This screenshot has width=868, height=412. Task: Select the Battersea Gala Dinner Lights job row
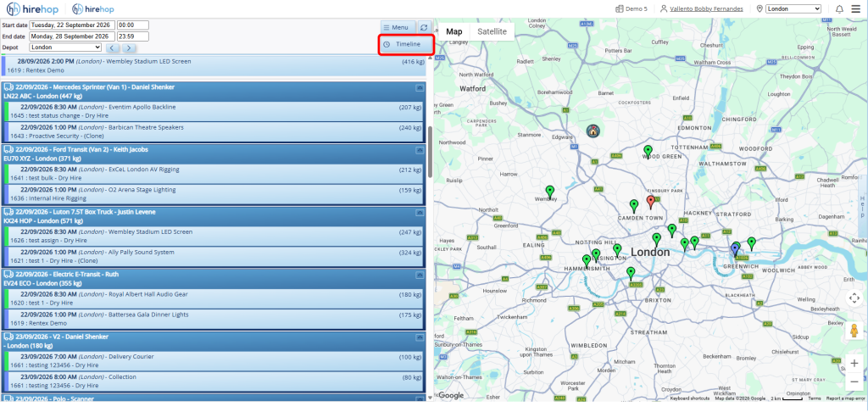(x=214, y=319)
